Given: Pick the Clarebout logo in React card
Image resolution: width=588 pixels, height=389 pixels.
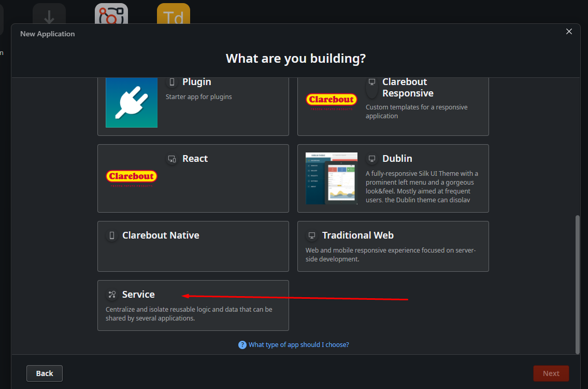Looking at the screenshot, I should pos(132,178).
